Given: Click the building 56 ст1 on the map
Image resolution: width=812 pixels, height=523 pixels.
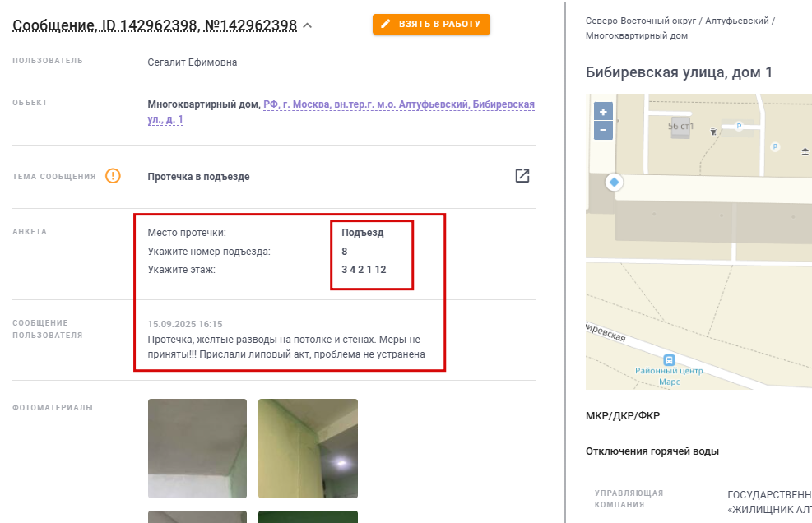Looking at the screenshot, I should tap(680, 127).
